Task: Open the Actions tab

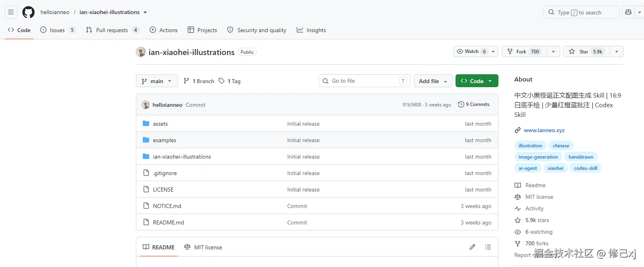Action: (x=164, y=30)
